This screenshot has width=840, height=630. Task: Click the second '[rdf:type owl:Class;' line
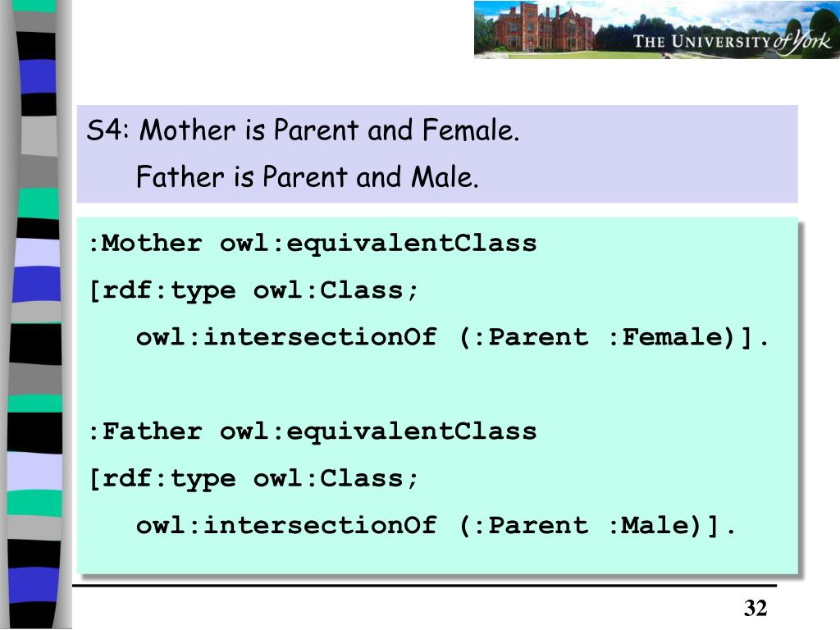point(253,479)
